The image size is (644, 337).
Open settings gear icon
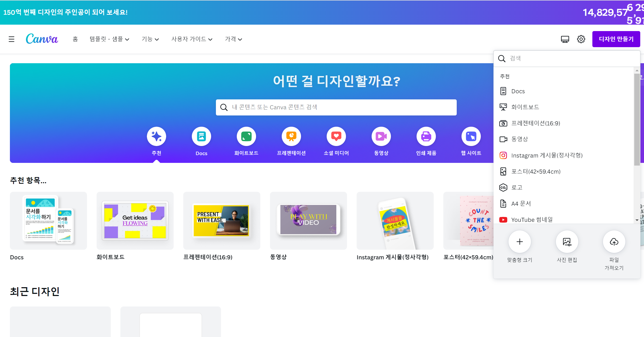click(581, 39)
